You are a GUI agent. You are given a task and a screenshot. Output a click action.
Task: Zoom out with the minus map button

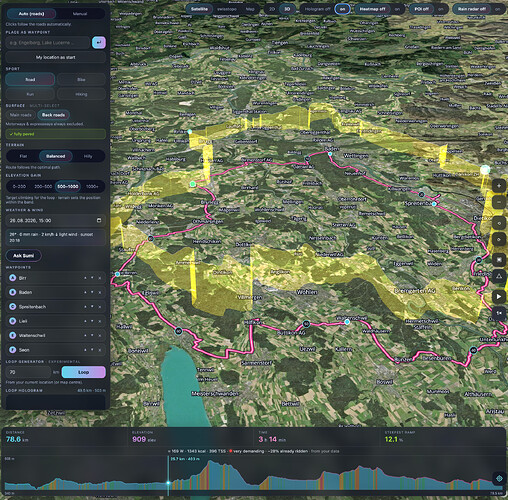(x=499, y=202)
